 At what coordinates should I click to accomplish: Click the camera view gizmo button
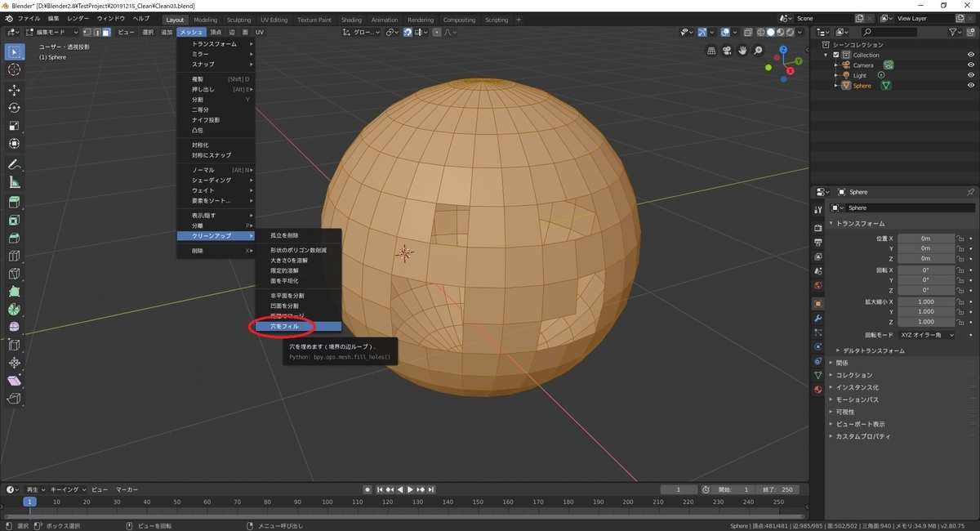click(727, 51)
